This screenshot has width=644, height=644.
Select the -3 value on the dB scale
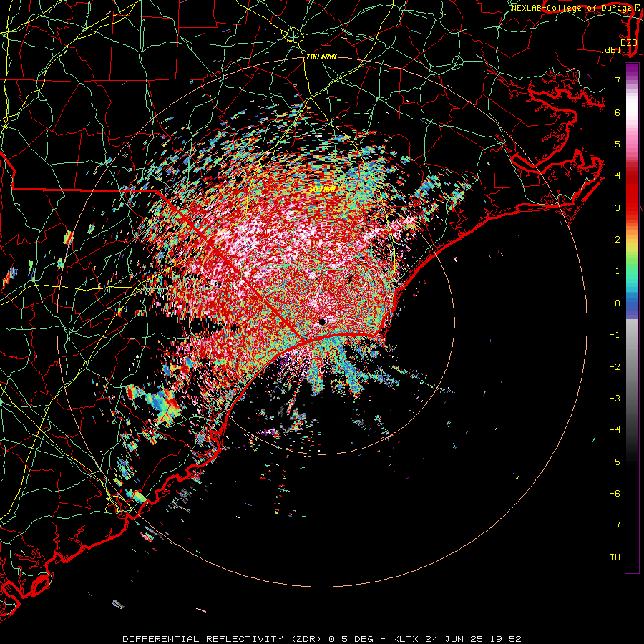(x=615, y=399)
